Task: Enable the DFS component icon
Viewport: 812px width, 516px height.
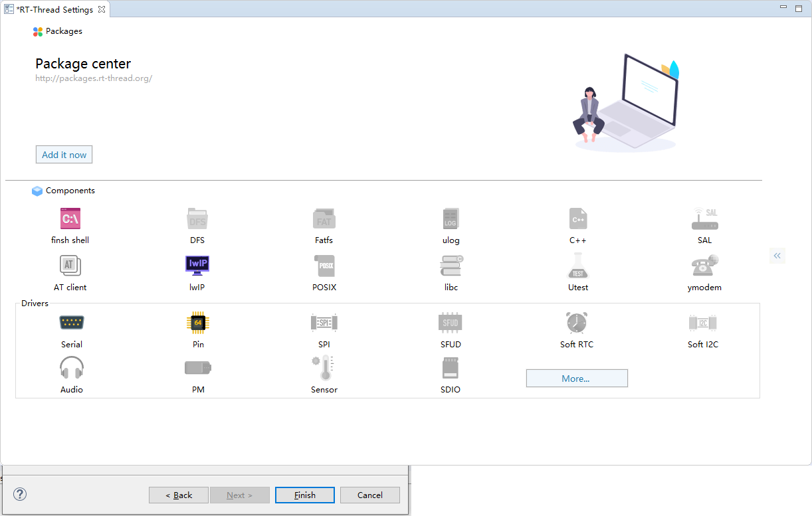Action: pyautogui.click(x=197, y=218)
